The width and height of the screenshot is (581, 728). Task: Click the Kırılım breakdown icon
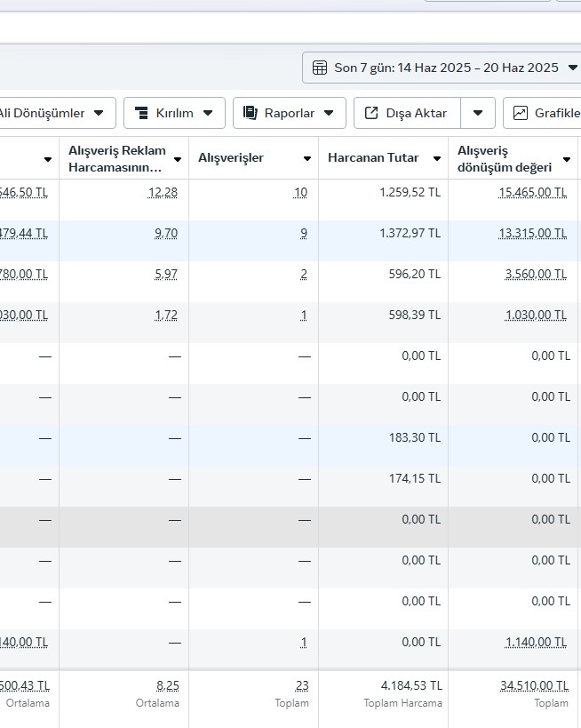point(141,113)
